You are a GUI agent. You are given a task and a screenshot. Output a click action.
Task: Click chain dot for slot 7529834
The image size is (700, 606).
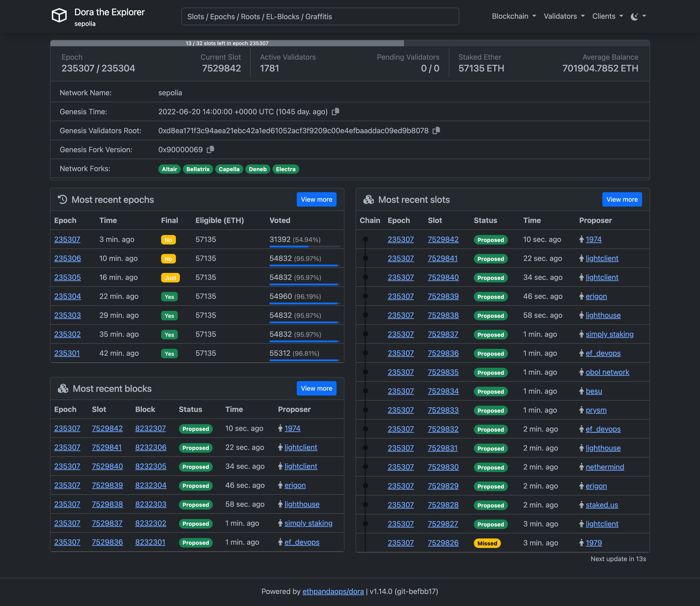coord(365,391)
